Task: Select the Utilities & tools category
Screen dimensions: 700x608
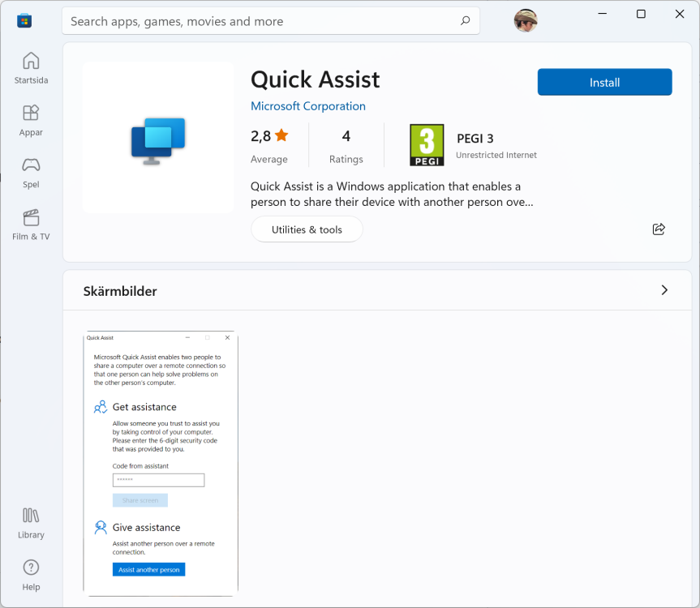Action: pos(307,229)
